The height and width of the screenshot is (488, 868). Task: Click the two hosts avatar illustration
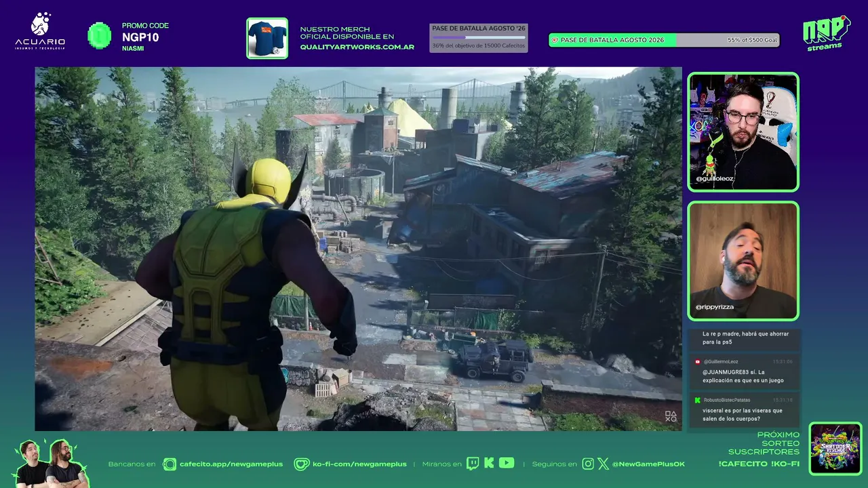(x=51, y=463)
